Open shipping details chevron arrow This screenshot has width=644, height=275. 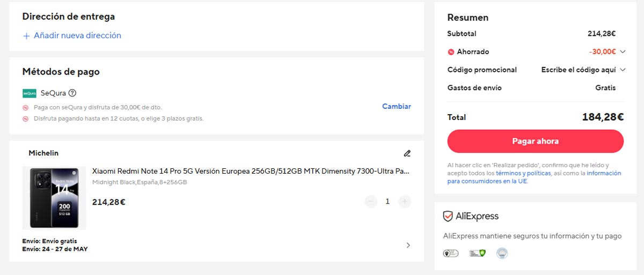pyautogui.click(x=408, y=246)
